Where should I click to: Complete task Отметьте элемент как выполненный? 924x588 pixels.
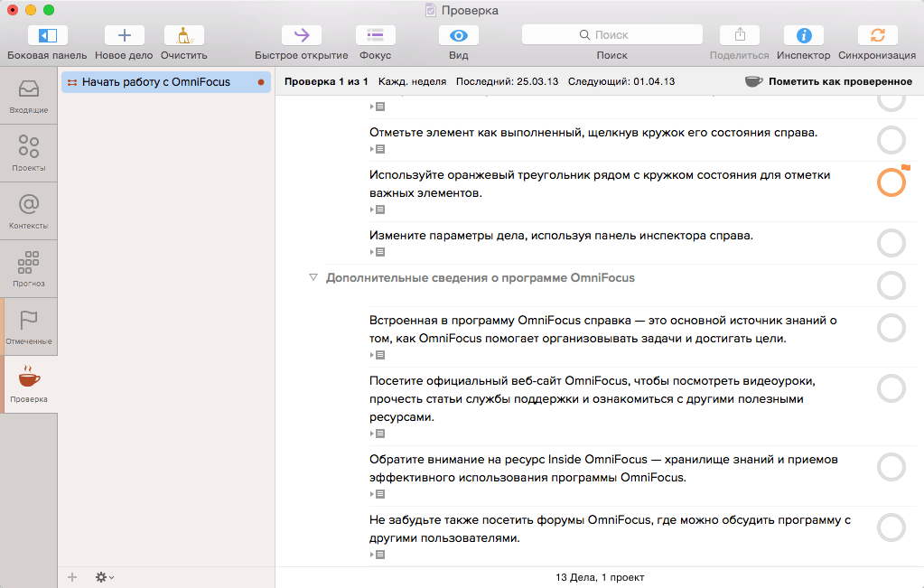(891, 140)
